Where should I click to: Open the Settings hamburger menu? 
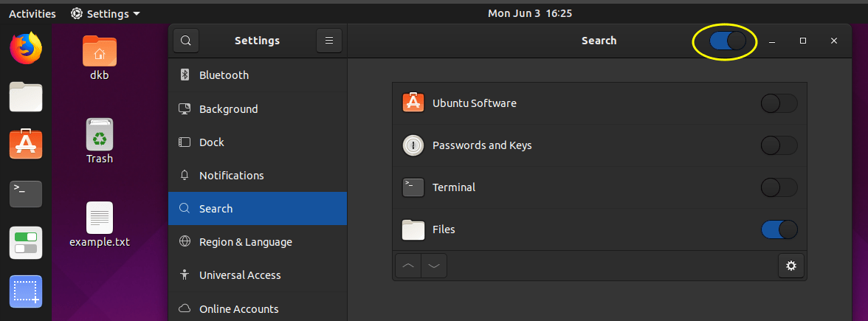pyautogui.click(x=329, y=41)
